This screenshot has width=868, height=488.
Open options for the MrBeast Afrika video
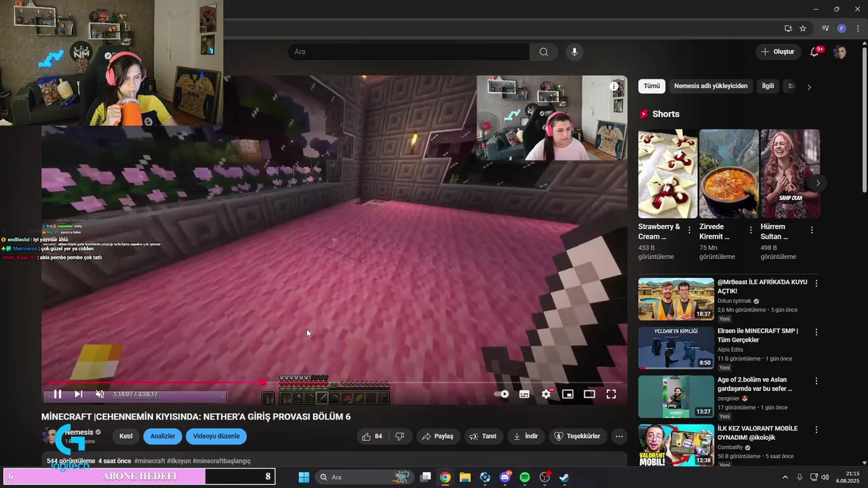click(816, 283)
